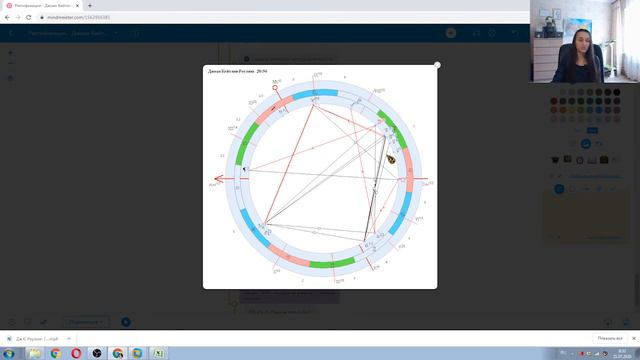The height and width of the screenshot is (360, 640).
Task: Pick the black color swatch
Action: coord(617,92)
